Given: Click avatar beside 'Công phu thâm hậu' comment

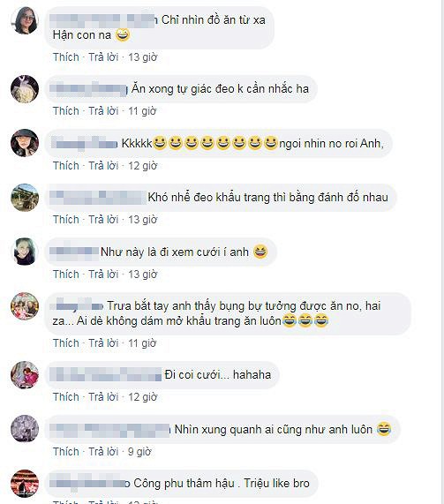Looking at the screenshot, I should tap(25, 484).
